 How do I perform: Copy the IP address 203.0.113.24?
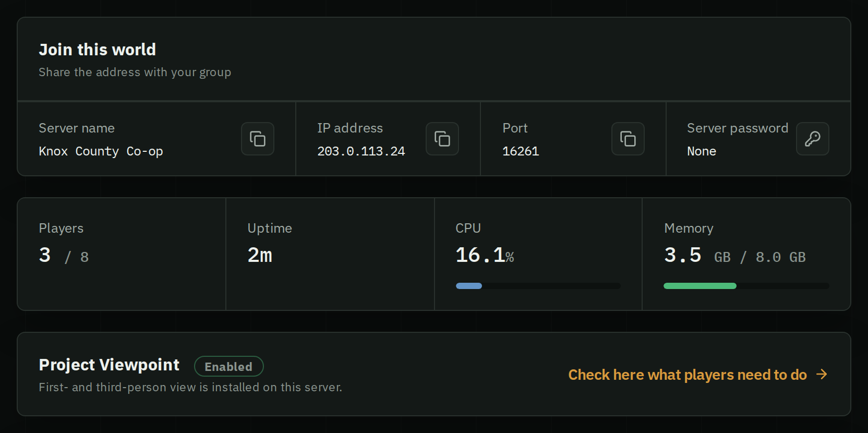(x=442, y=139)
